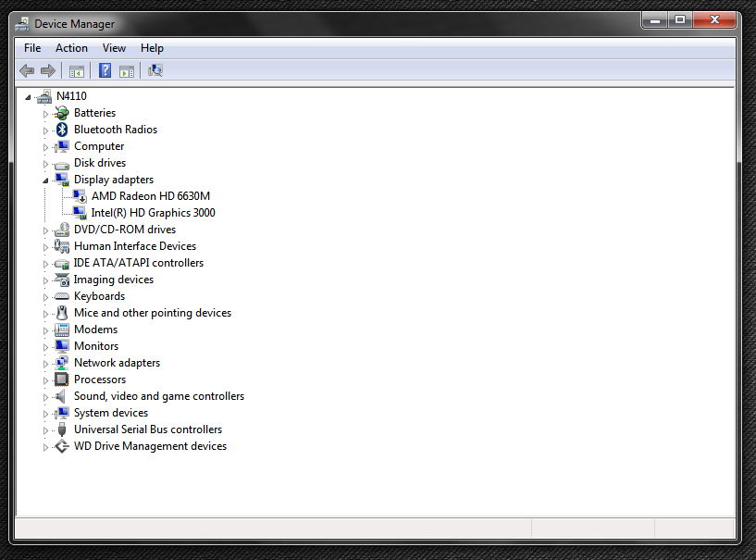
Task: Click the Intel(R) HD Graphics 3000 device icon
Action: pyautogui.click(x=80, y=213)
